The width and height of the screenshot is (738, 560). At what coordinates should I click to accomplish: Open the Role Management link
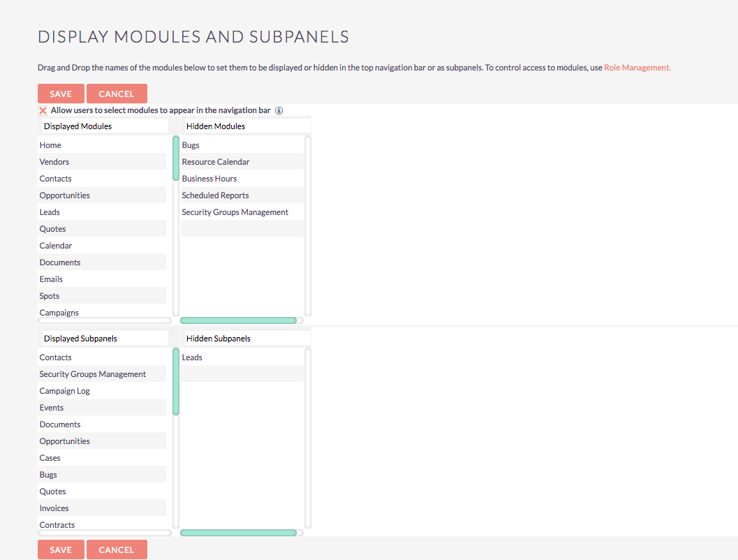[x=636, y=67]
